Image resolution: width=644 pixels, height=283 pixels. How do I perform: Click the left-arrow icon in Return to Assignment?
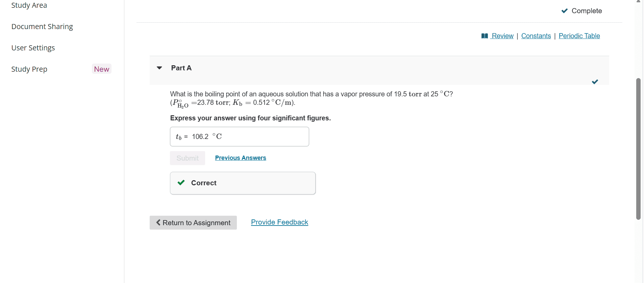pos(158,222)
